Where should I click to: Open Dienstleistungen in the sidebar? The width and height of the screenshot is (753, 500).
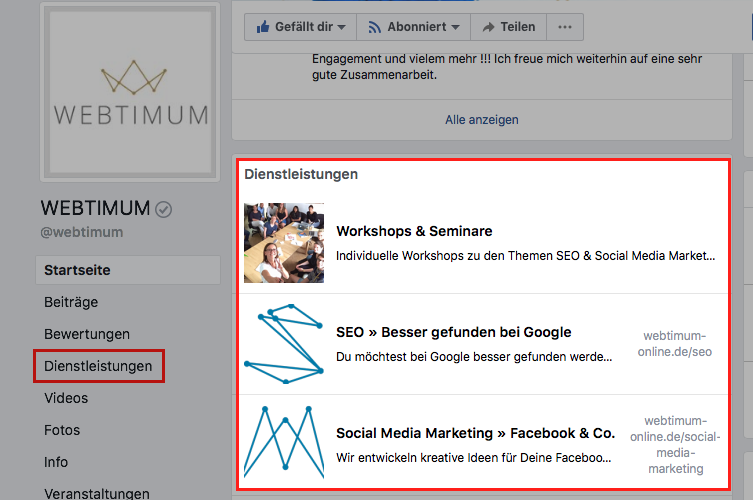tap(98, 366)
